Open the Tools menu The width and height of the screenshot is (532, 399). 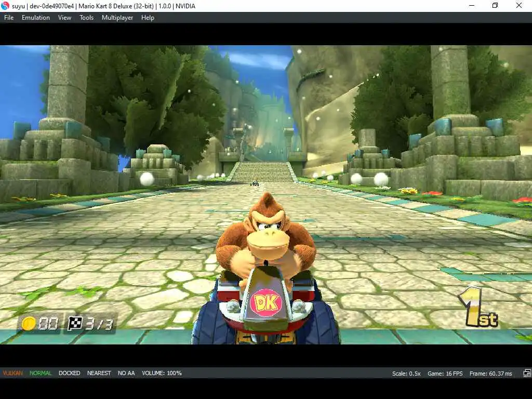coord(87,18)
